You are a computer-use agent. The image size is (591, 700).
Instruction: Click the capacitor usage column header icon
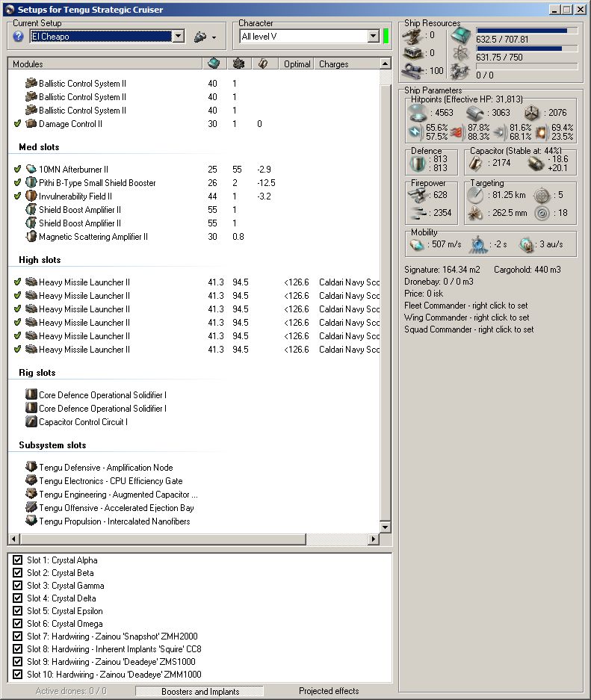(263, 64)
